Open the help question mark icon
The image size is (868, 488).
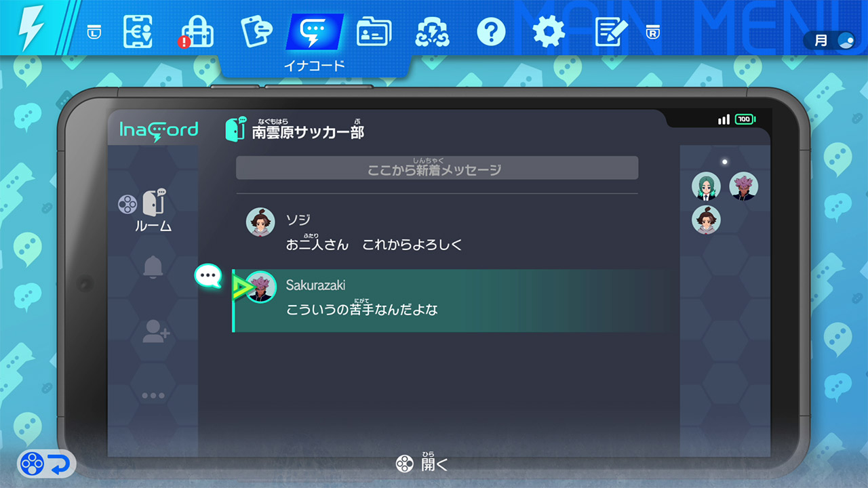click(x=491, y=31)
